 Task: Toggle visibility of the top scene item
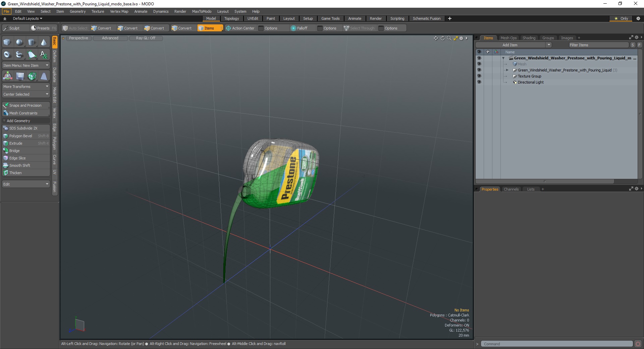[479, 58]
